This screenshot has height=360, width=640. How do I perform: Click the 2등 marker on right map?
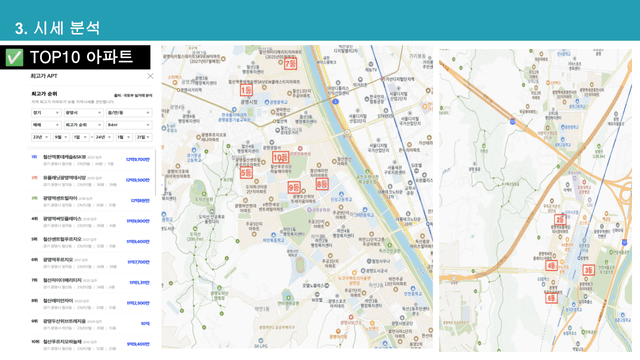pyautogui.click(x=560, y=220)
